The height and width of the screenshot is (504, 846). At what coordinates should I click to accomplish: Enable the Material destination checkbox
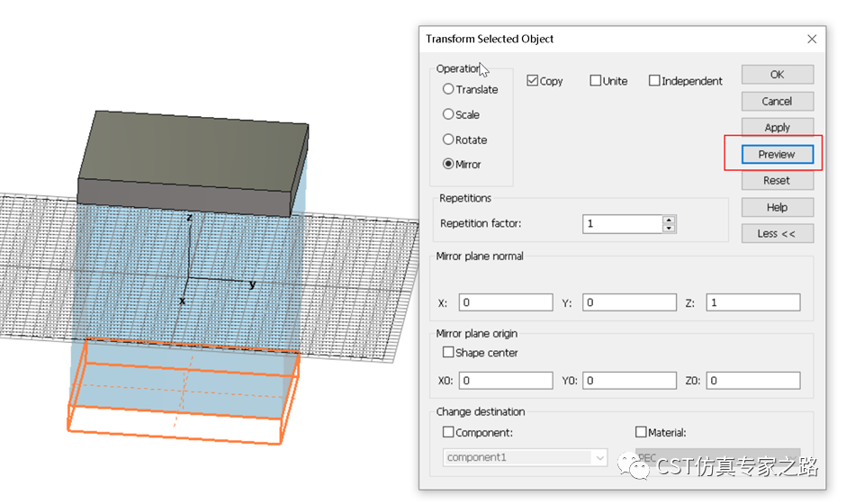coord(641,432)
